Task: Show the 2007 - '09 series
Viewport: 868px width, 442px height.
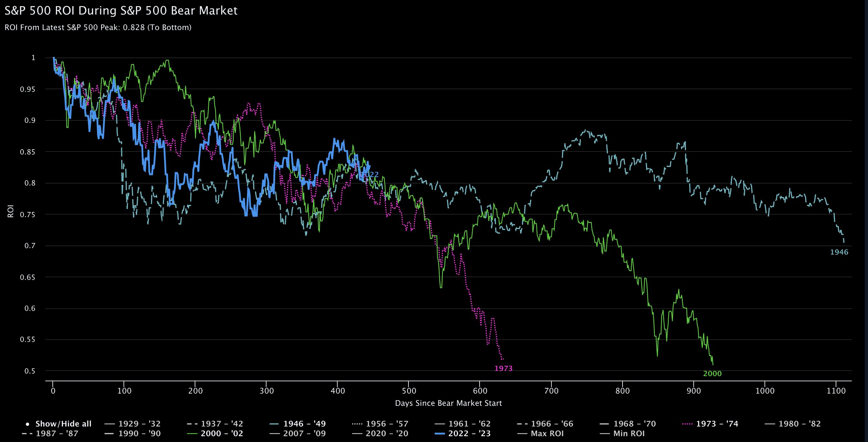Action: (x=298, y=434)
